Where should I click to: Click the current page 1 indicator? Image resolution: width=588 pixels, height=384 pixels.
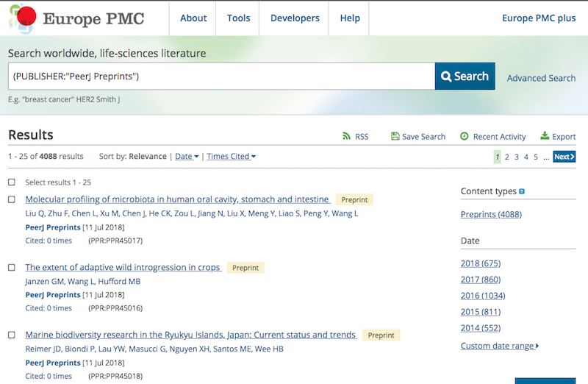(498, 157)
